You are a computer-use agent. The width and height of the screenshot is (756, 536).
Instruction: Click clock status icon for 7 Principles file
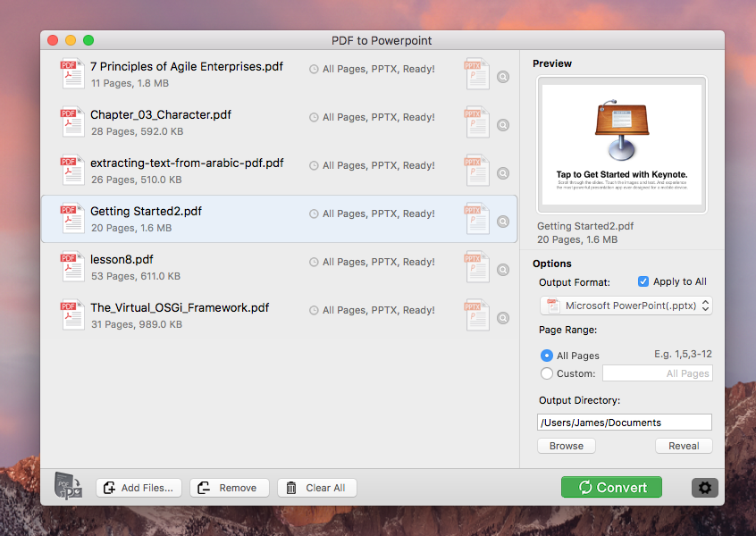point(314,69)
